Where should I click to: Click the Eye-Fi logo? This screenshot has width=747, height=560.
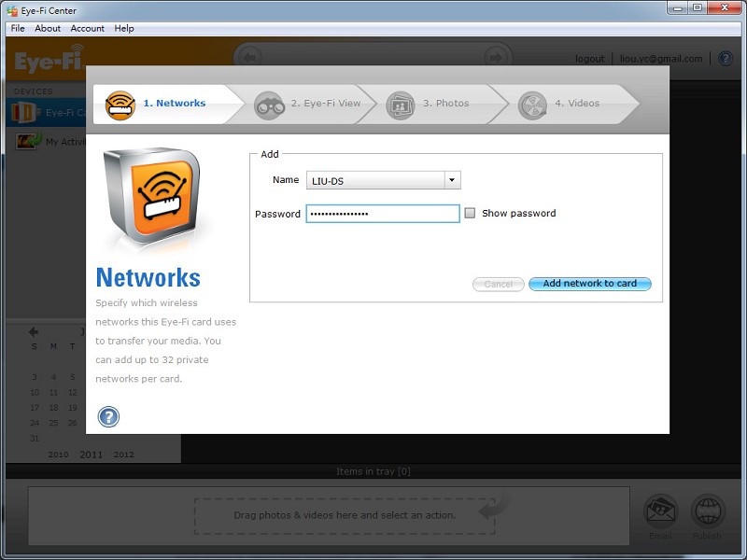click(49, 59)
